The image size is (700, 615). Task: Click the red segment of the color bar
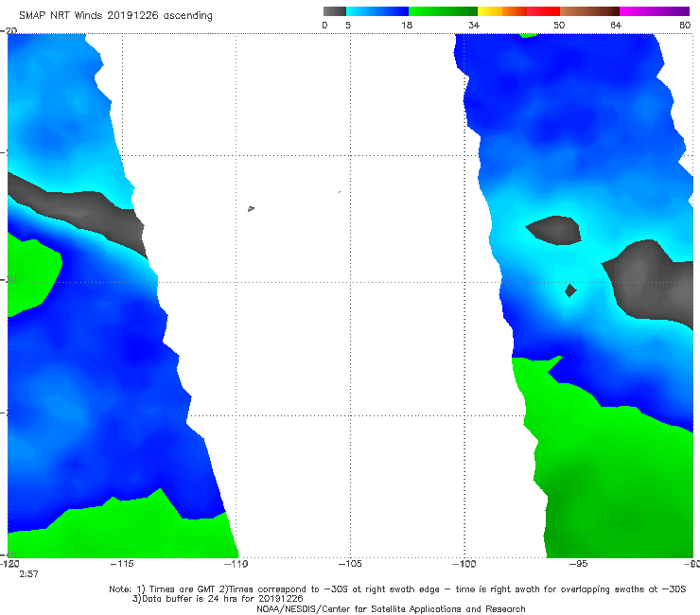pyautogui.click(x=543, y=11)
